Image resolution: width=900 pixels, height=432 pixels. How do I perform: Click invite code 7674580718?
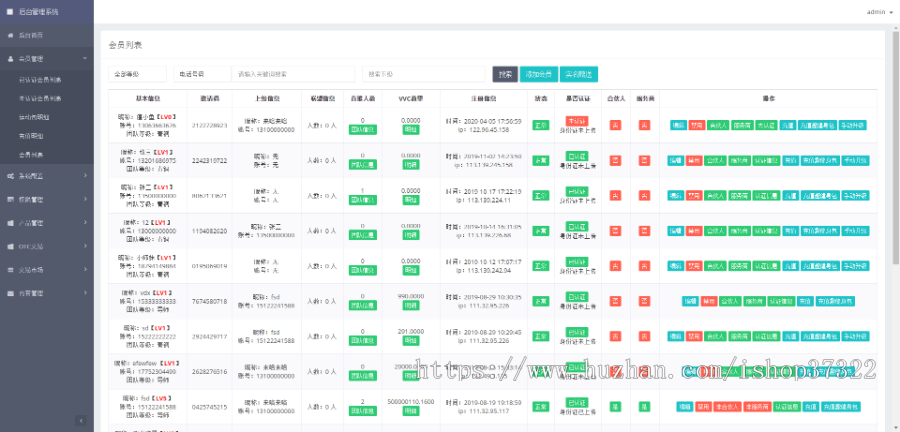(210, 301)
